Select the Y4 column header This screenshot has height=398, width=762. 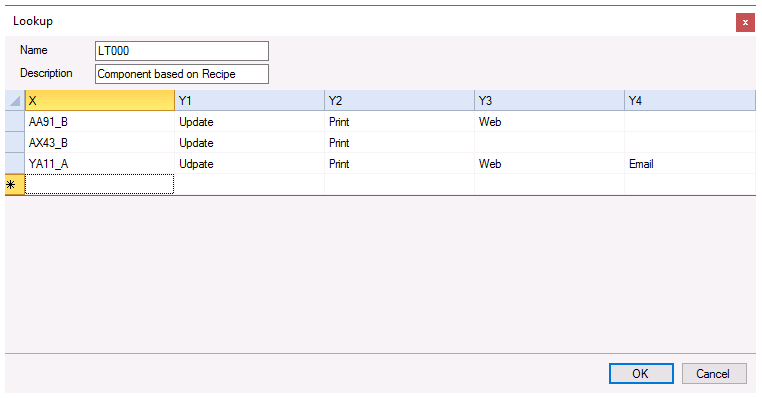[690, 101]
